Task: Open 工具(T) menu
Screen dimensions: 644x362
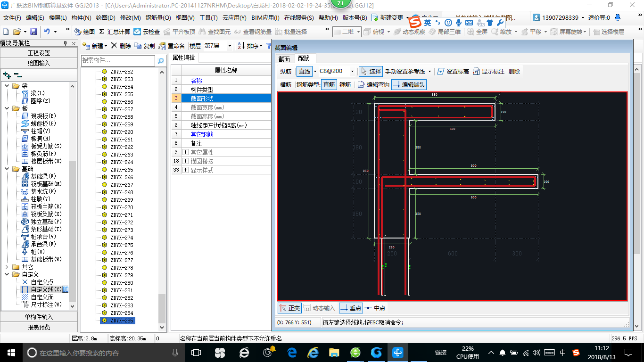Action: (x=208, y=18)
